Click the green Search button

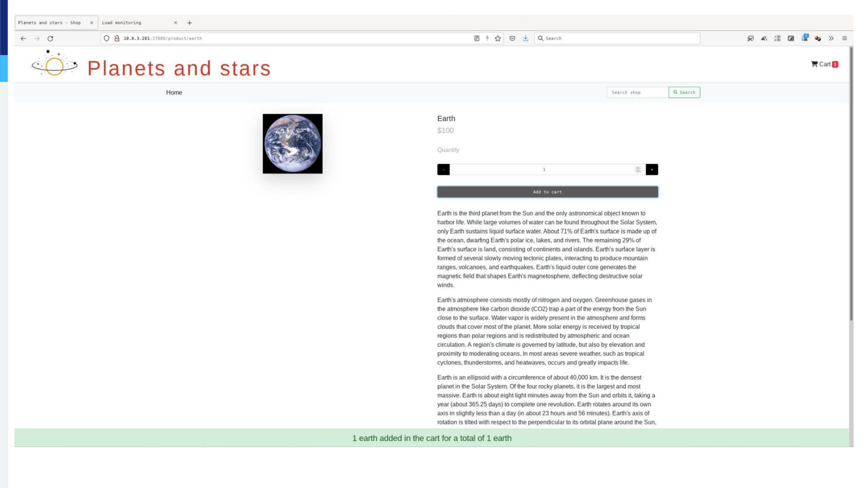(684, 92)
